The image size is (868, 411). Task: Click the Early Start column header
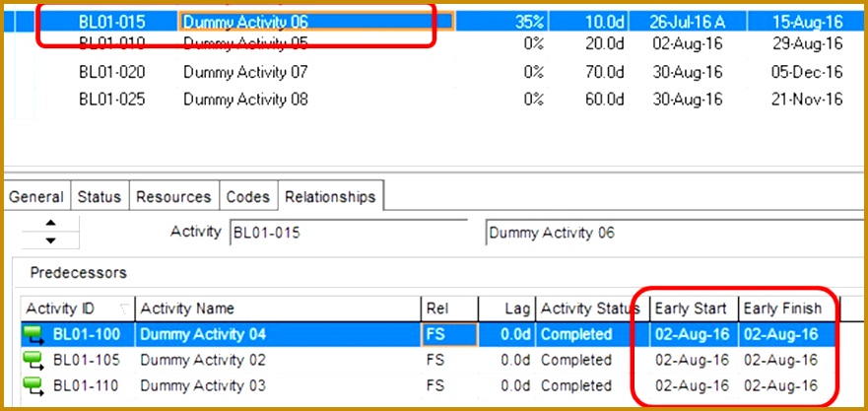(695, 308)
